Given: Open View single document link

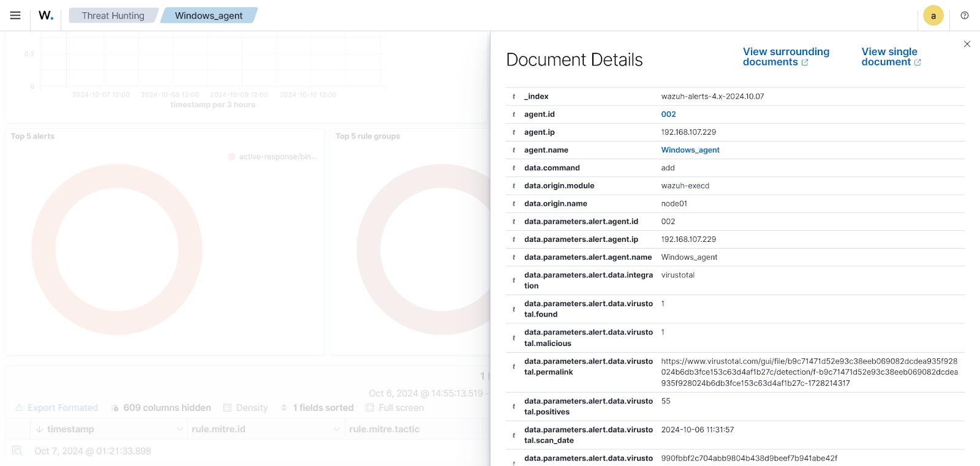Looking at the screenshot, I should point(891,57).
